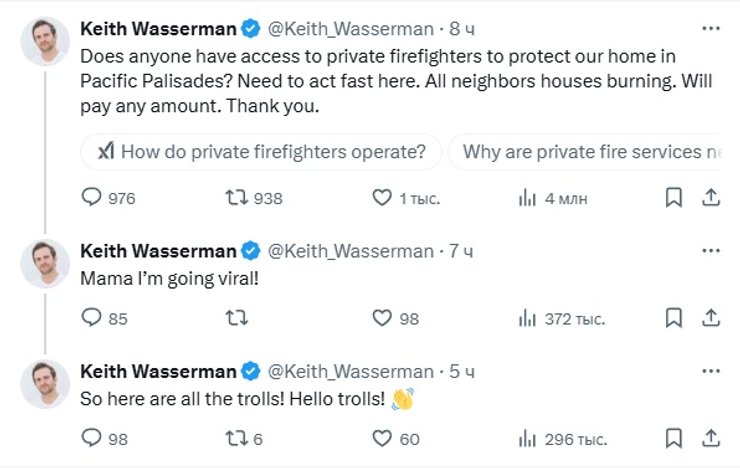Retweet the private firefighters tweet
This screenshot has height=468, width=740.
tap(237, 198)
